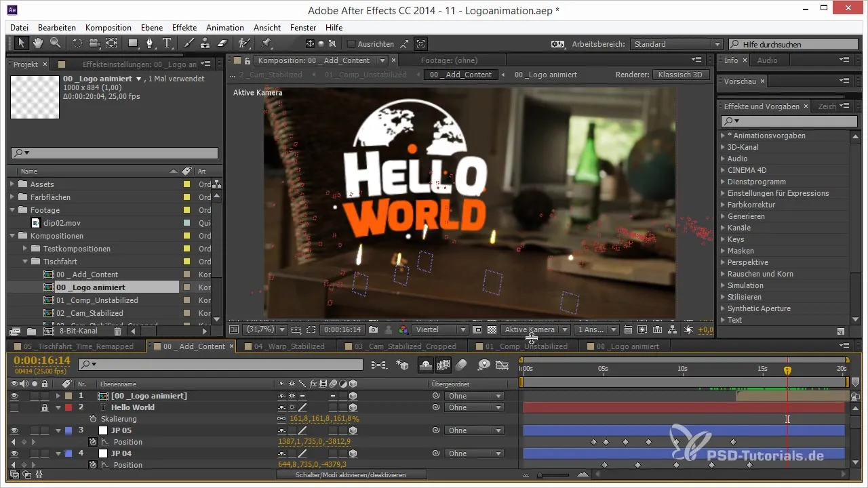Toggle Draft 3D in timeline
Screen dimensions: 868x488
click(402, 365)
